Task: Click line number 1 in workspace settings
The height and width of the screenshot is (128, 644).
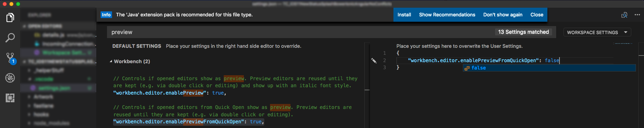Action: [x=384, y=53]
